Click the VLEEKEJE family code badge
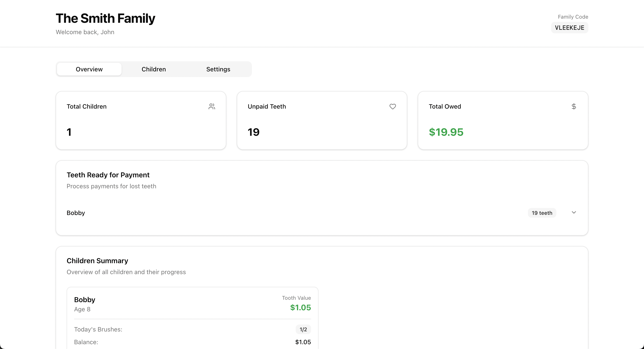 [x=569, y=28]
